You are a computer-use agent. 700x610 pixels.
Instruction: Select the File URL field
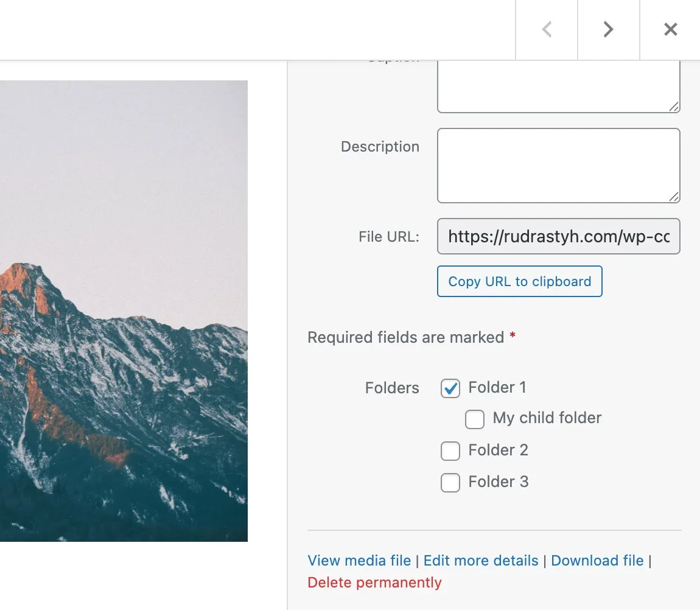[558, 236]
